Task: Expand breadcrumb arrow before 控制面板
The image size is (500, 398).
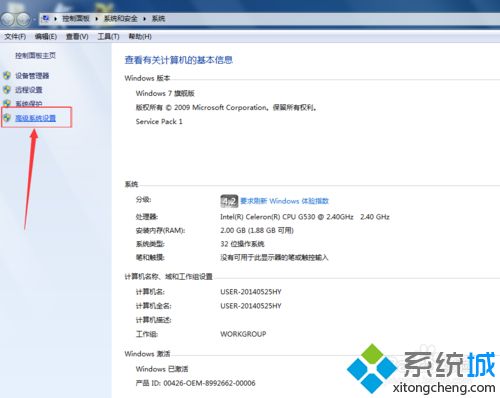Action: (55, 19)
